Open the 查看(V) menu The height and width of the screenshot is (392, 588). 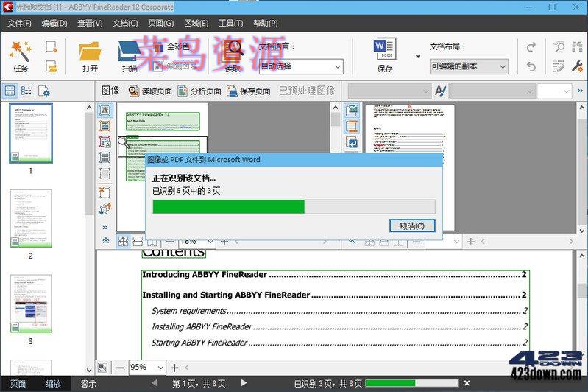click(90, 24)
